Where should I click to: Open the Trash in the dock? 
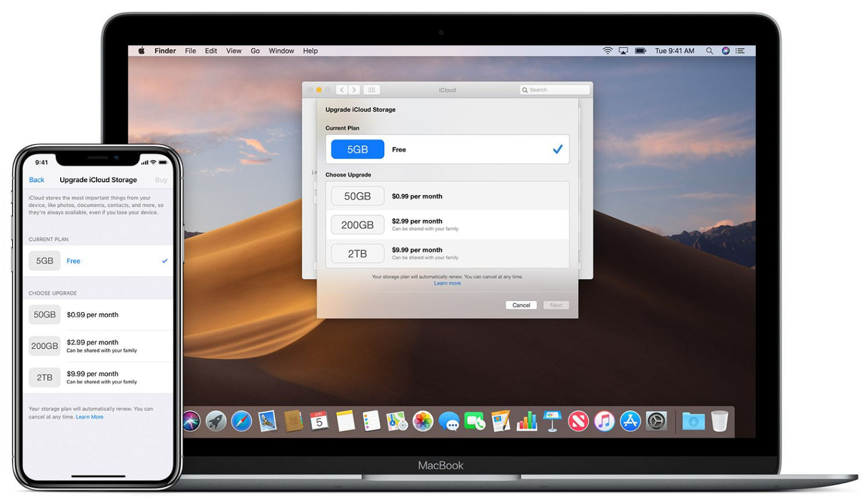click(x=719, y=421)
